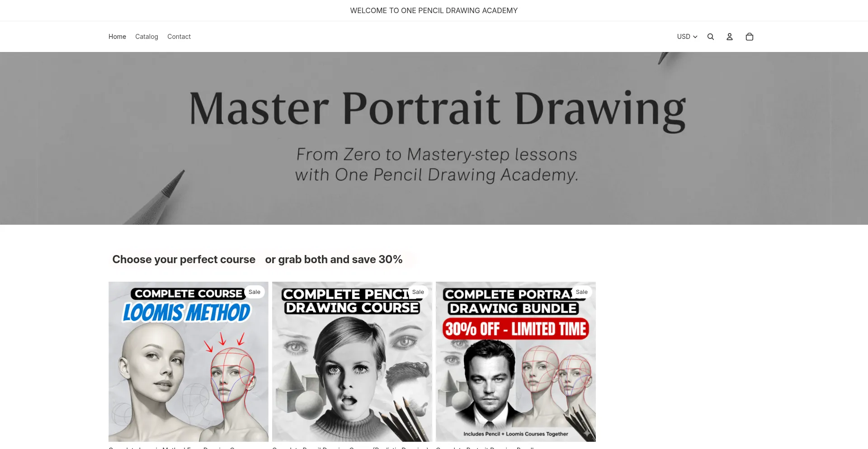The image size is (868, 449).
Task: Open the Complete Pencil Drawing Course image
Action: pos(352,362)
